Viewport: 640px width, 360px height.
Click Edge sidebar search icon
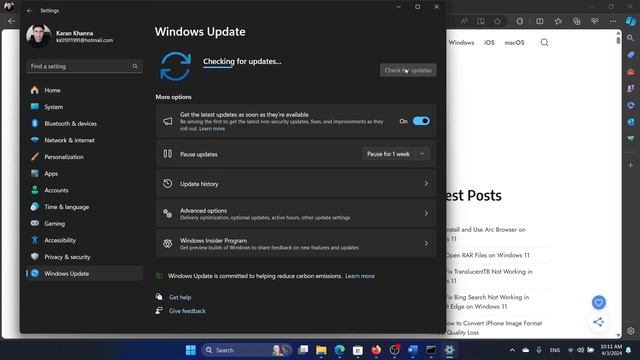coord(631,38)
